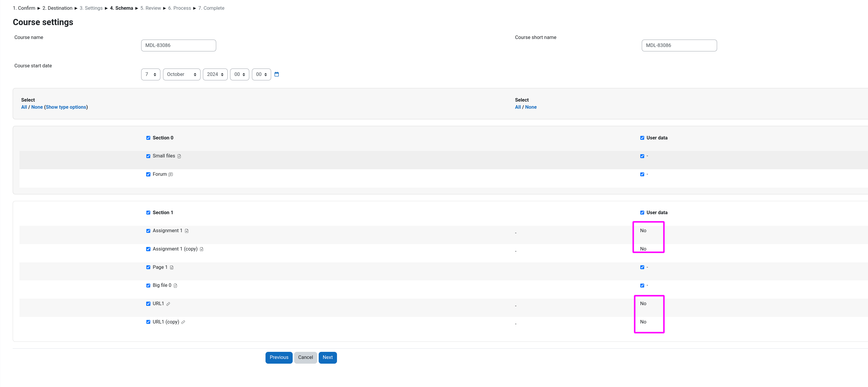The image size is (868, 387).
Task: Toggle the Big file 0 checkbox
Action: coord(148,286)
